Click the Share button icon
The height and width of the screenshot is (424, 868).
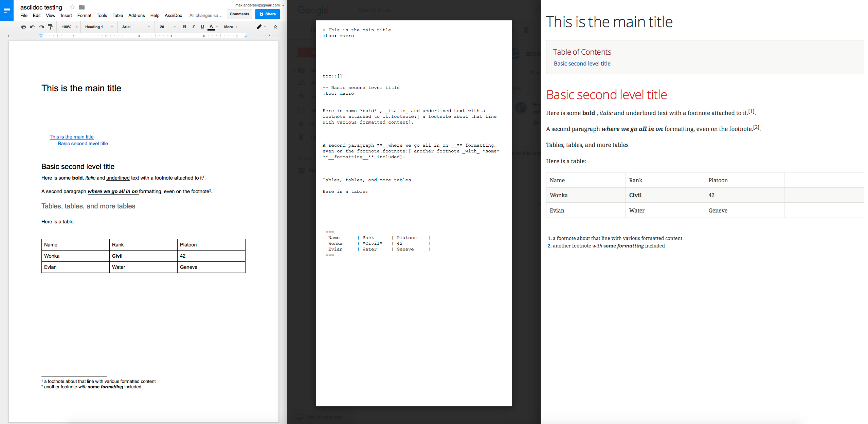point(268,14)
